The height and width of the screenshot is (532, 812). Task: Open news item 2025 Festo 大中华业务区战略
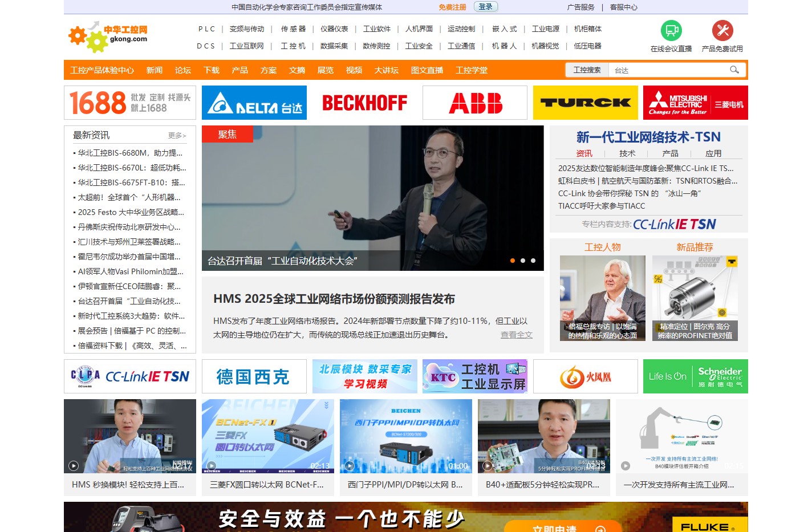131,212
